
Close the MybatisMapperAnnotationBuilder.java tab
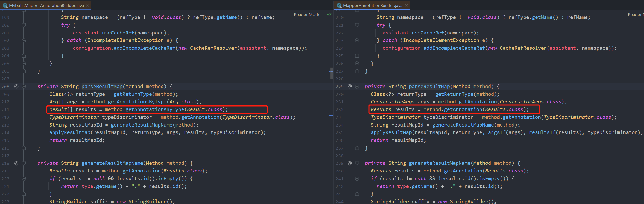pyautogui.click(x=87, y=5)
